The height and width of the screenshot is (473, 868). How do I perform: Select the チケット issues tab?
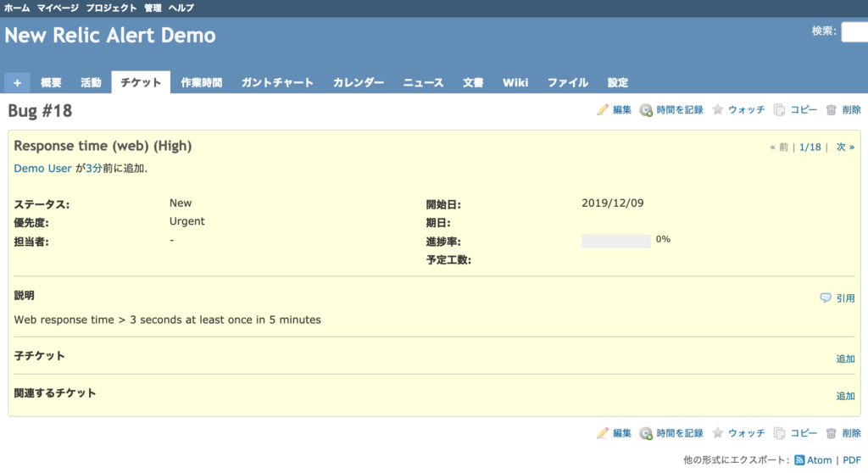[141, 82]
